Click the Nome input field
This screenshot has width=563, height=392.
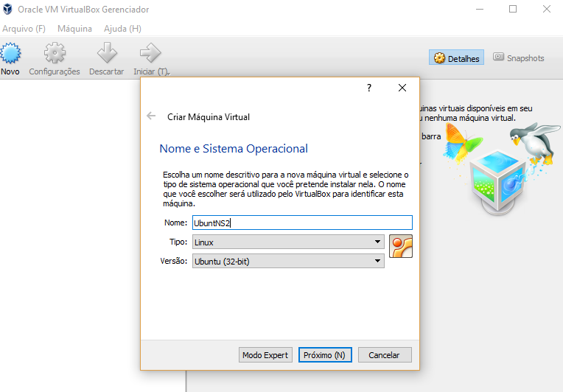(x=302, y=223)
